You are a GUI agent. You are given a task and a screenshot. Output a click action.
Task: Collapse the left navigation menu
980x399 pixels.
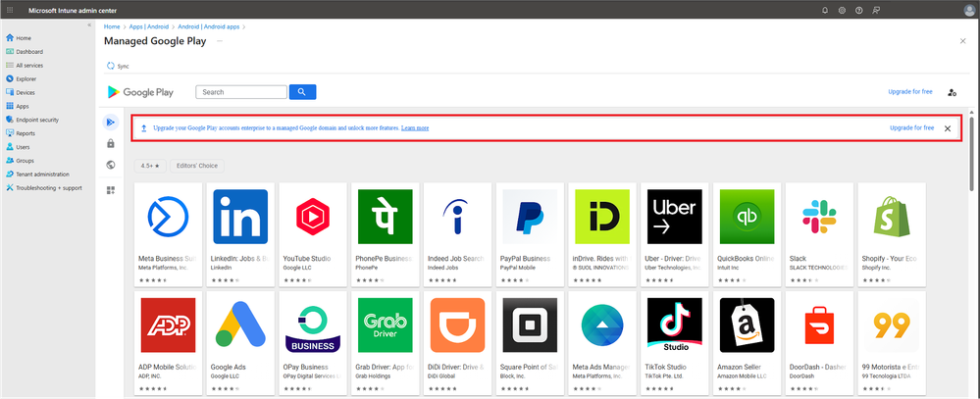(x=89, y=25)
